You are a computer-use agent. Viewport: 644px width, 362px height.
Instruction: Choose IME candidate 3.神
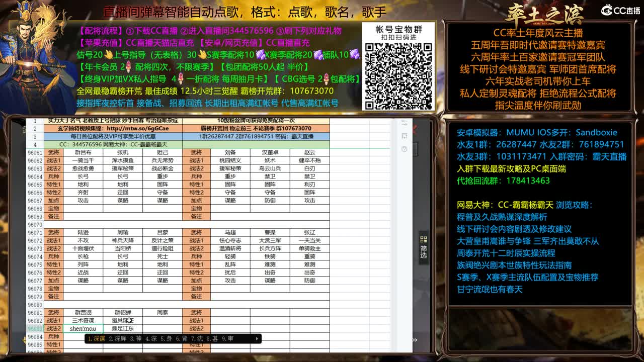(136, 339)
